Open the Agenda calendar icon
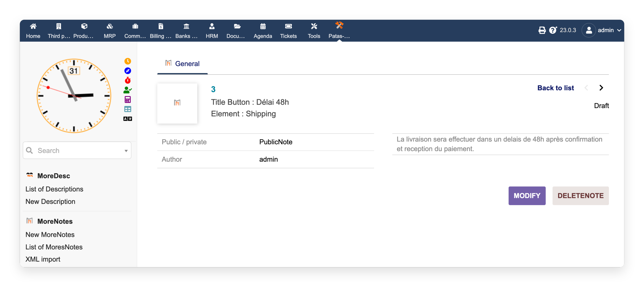Screen dimensions: 644x287 click(263, 26)
